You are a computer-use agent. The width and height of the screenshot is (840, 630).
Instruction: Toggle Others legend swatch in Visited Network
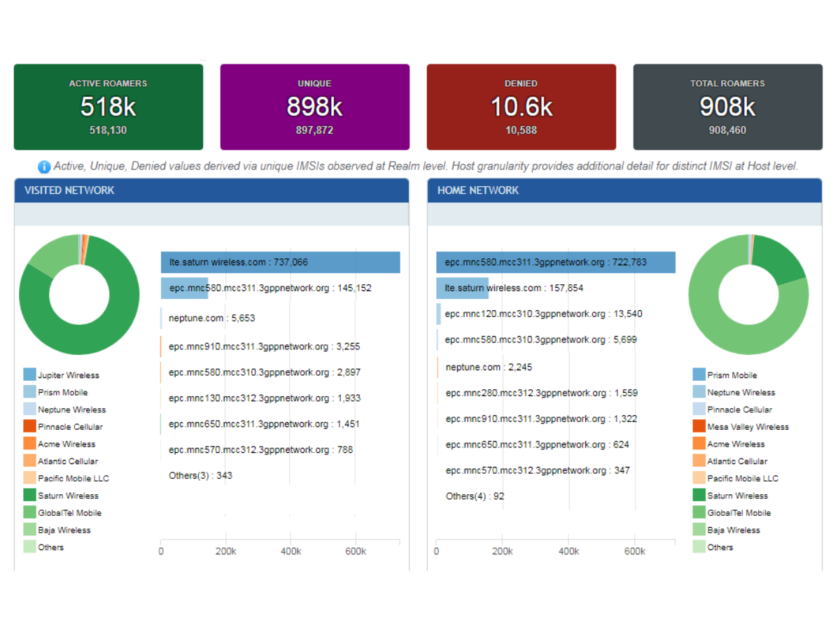pyautogui.click(x=29, y=547)
